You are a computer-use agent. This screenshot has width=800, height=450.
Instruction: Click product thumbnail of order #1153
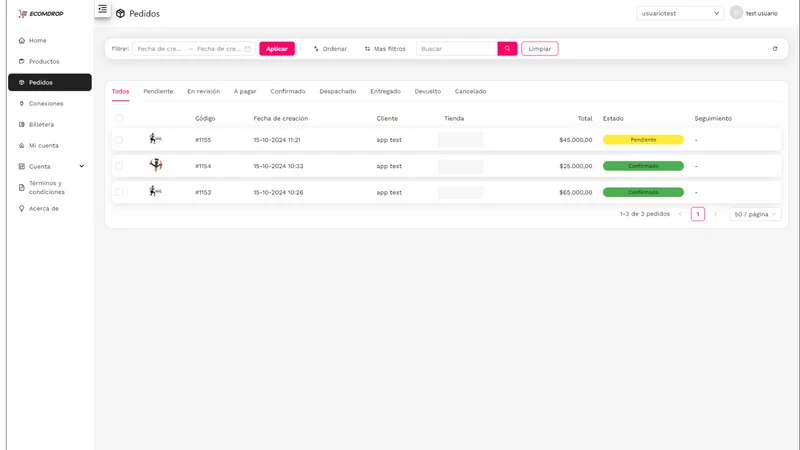[x=155, y=191]
